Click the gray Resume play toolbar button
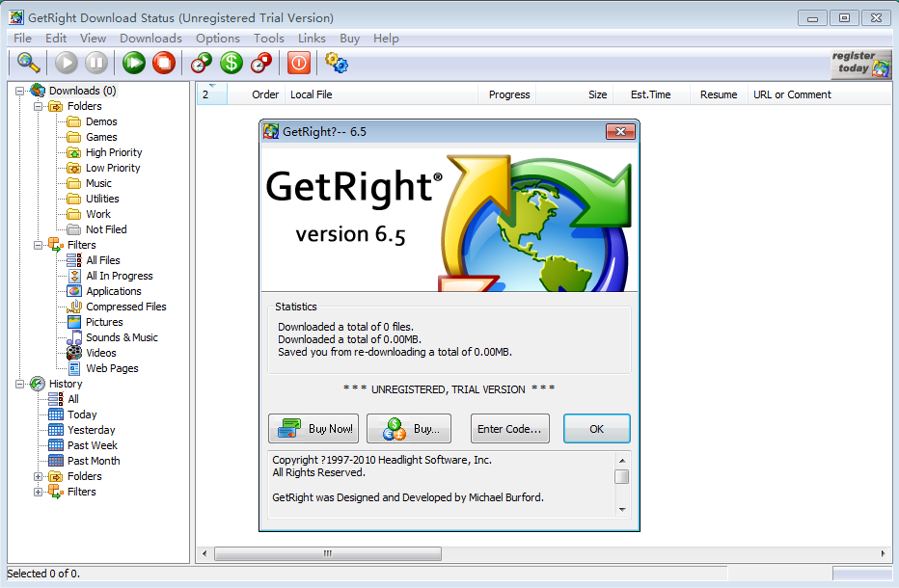899x588 pixels. pyautogui.click(x=67, y=63)
